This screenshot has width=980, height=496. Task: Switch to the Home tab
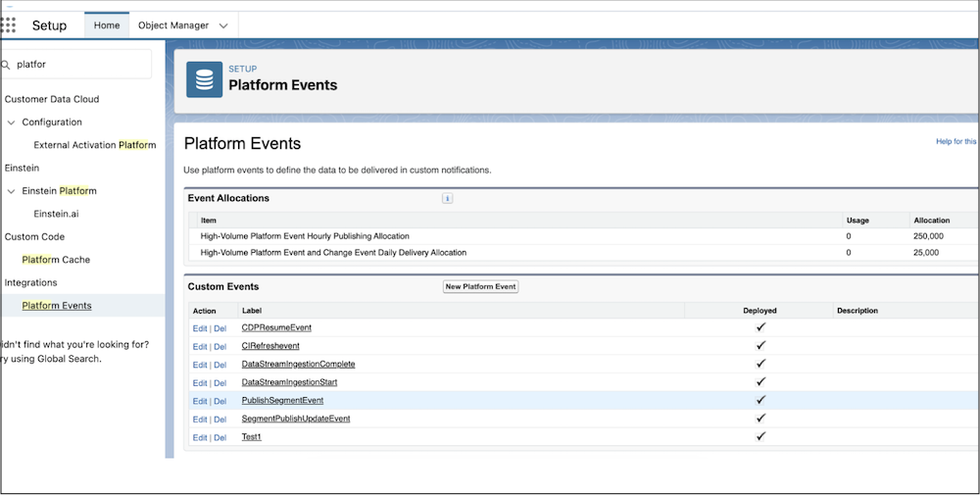point(107,25)
